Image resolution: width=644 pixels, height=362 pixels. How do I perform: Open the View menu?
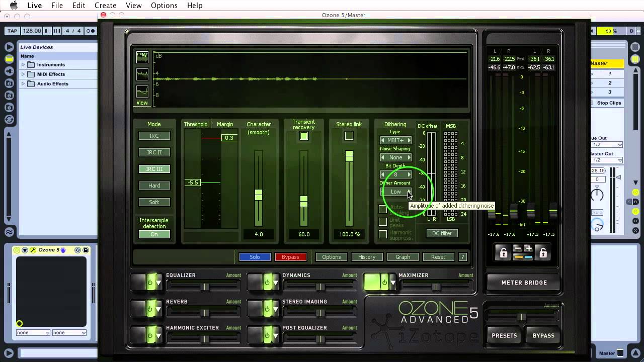(133, 6)
